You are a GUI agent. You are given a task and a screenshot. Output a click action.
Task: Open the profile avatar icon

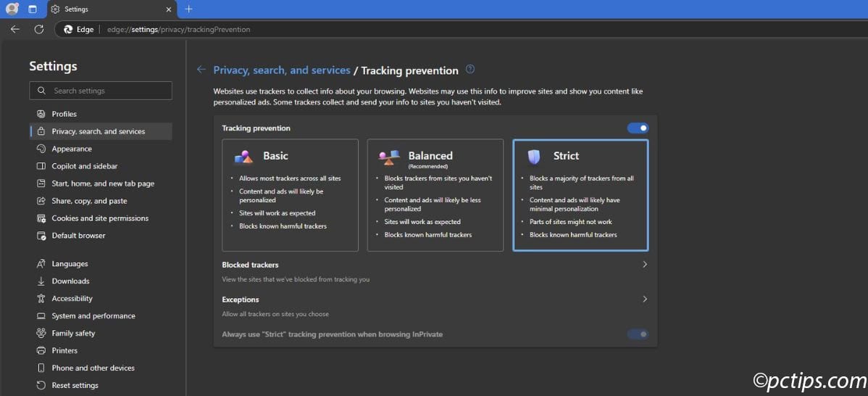(12, 9)
